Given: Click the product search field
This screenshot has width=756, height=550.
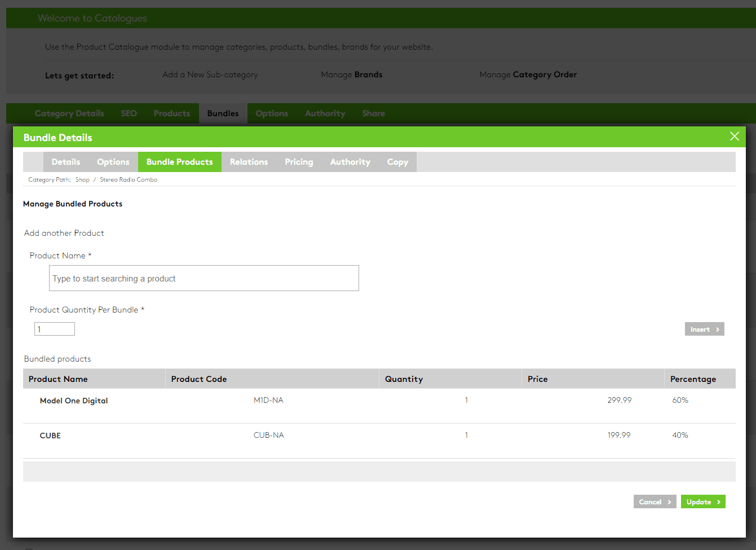Looking at the screenshot, I should pos(204,278).
